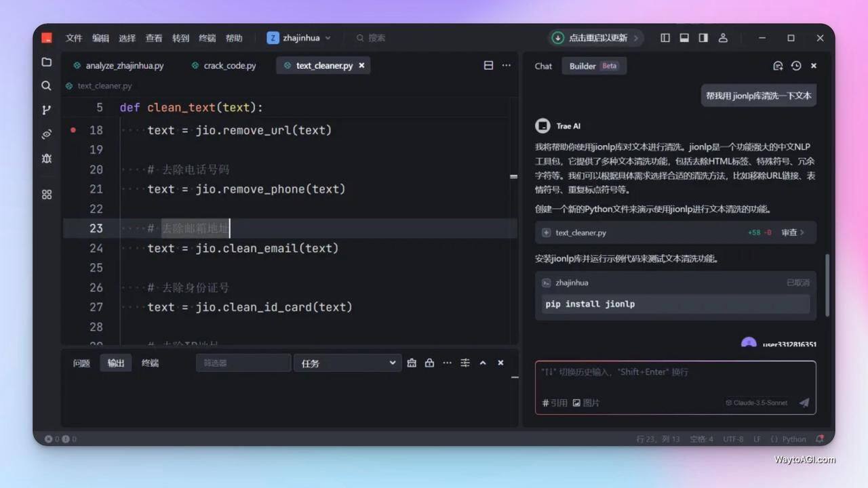Click the 点击重启以更新 button
This screenshot has height=488, width=868.
597,38
